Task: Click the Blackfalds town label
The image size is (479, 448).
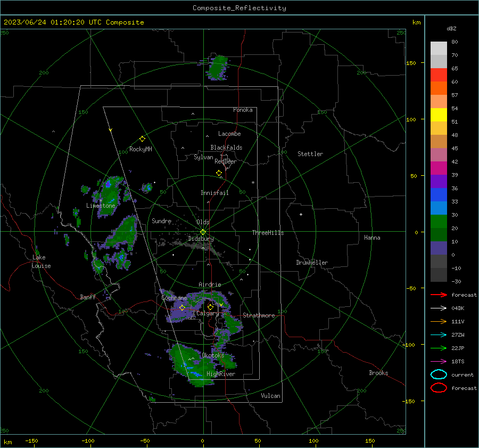Action: click(226, 148)
